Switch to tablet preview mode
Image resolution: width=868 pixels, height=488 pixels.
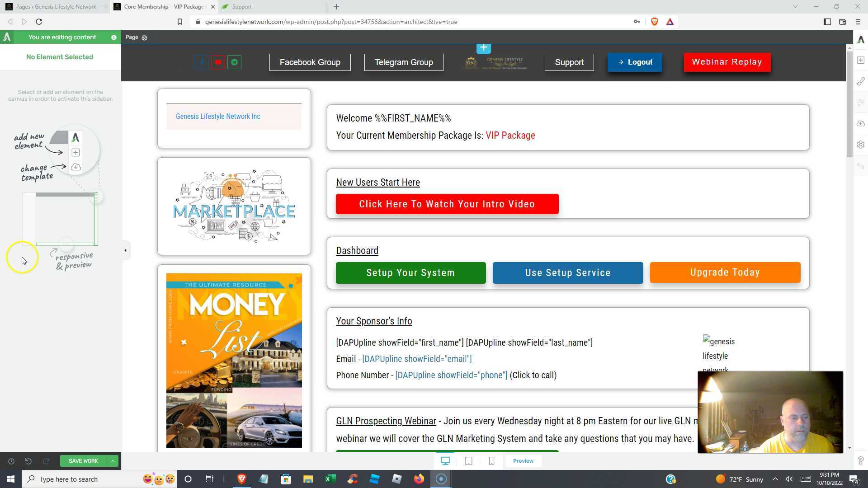point(469,461)
